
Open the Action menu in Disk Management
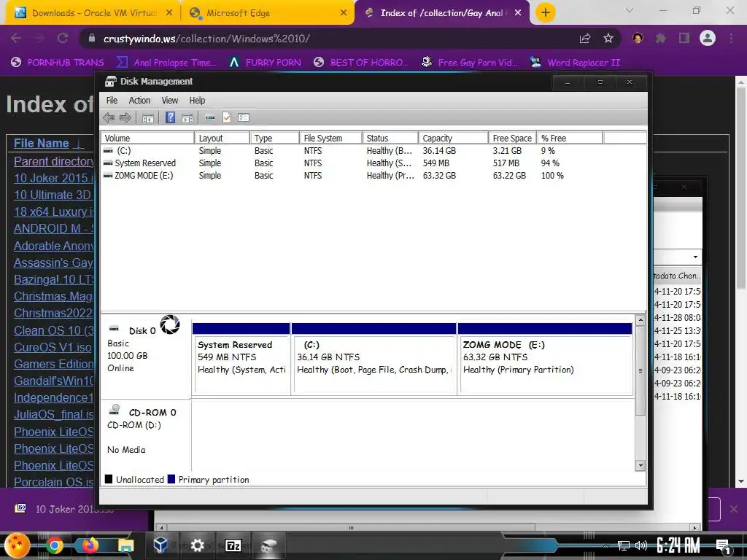click(139, 101)
